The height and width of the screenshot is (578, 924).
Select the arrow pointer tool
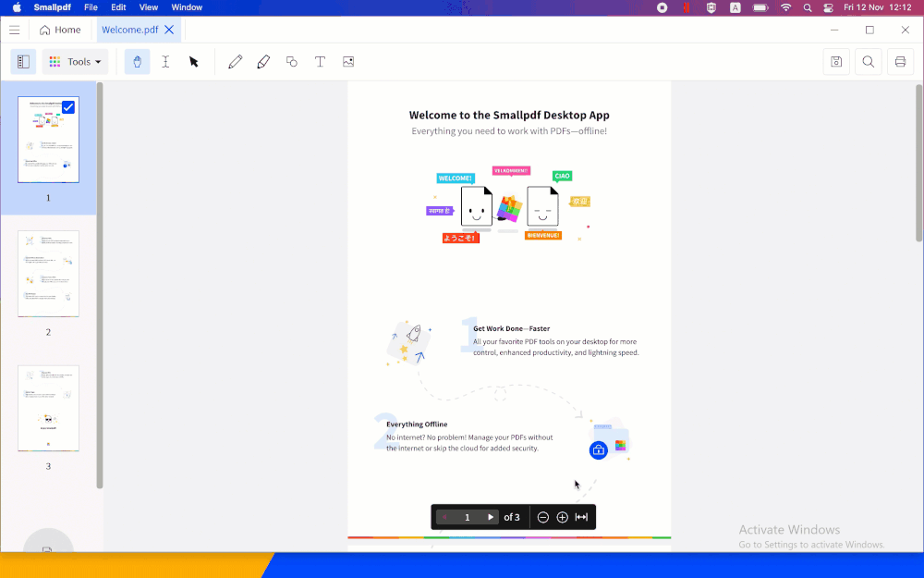(x=194, y=61)
